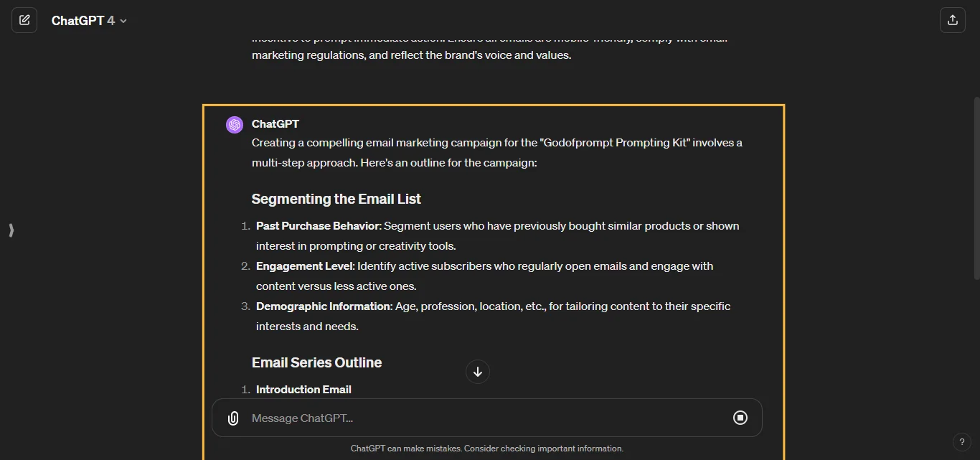Image resolution: width=980 pixels, height=460 pixels.
Task: Open the ChatGPT 4 model selector dropdown
Action: [x=89, y=21]
